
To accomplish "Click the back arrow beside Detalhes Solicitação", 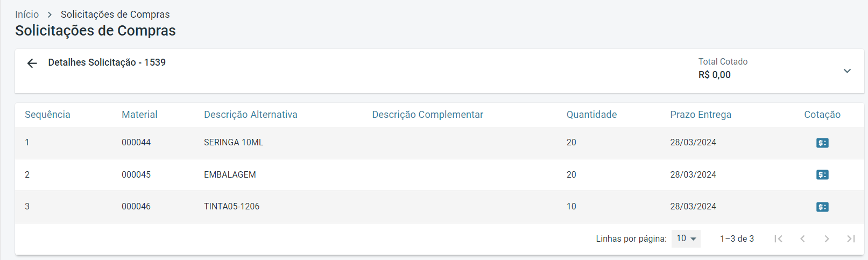I will click(x=32, y=64).
